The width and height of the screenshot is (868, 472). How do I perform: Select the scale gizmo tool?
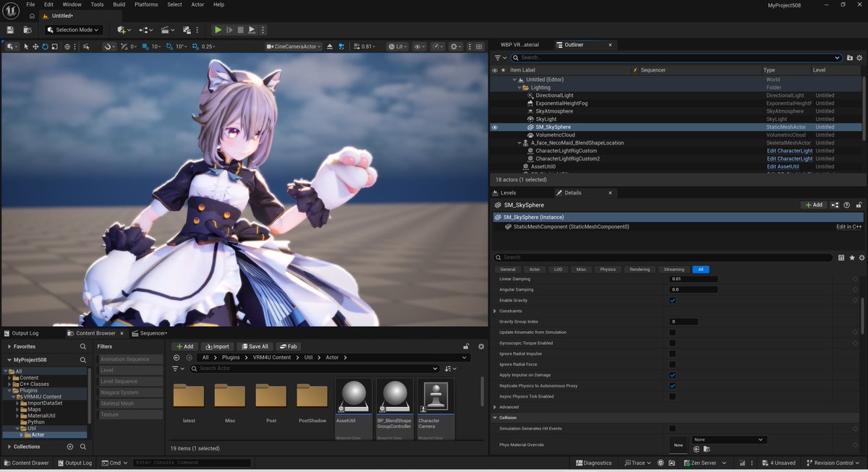click(54, 46)
